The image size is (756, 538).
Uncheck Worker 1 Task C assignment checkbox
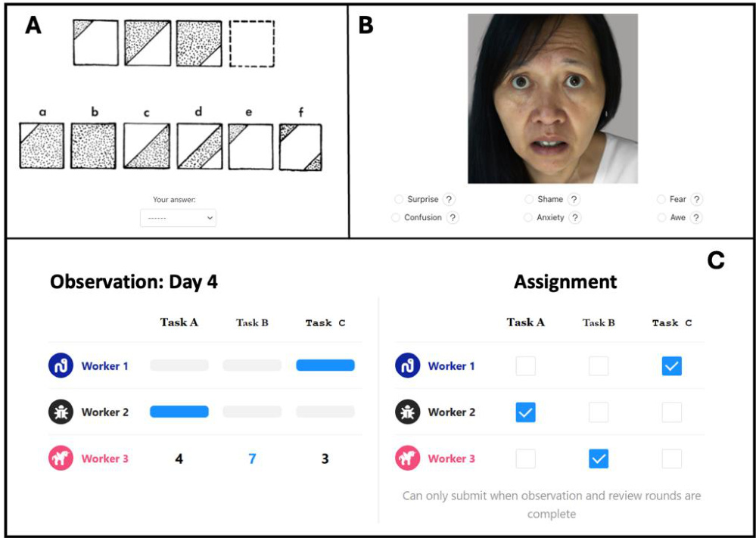click(671, 366)
